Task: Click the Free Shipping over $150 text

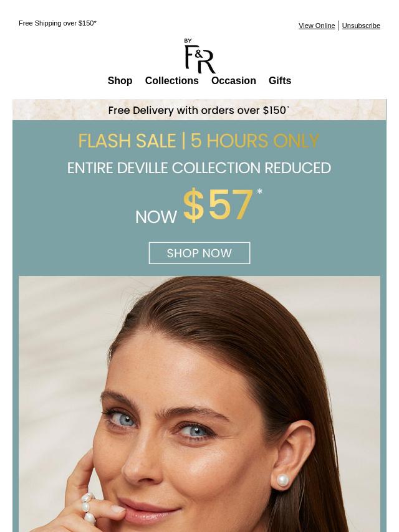Action: tap(58, 23)
